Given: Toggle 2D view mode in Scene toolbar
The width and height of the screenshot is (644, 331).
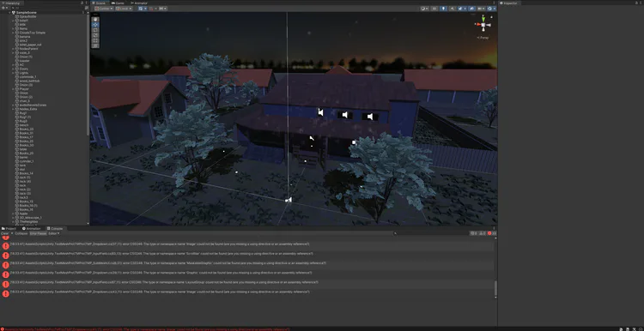Looking at the screenshot, I should (434, 9).
